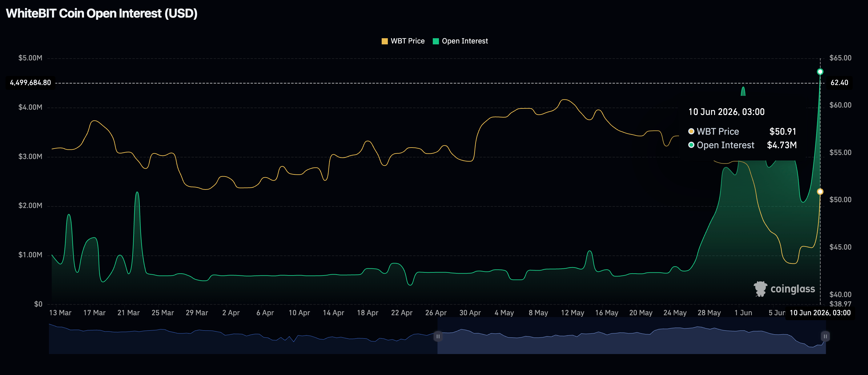The image size is (868, 375).
Task: Toggle the WBT Price series in the legend
Action: 403,41
